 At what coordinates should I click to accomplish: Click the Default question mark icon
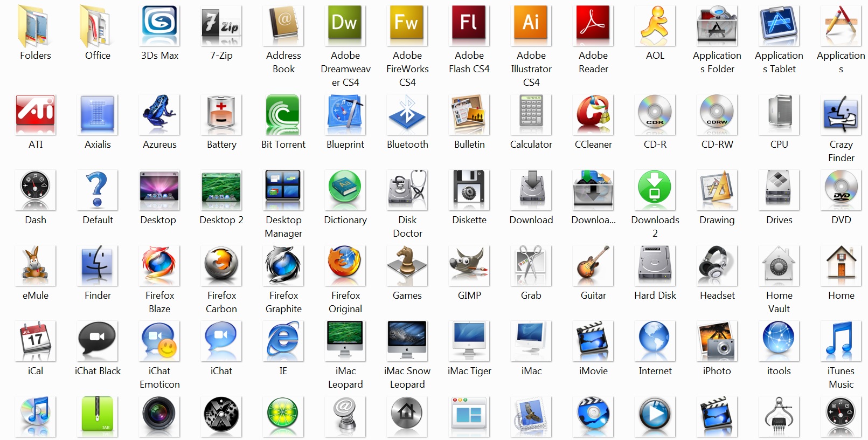coord(98,190)
